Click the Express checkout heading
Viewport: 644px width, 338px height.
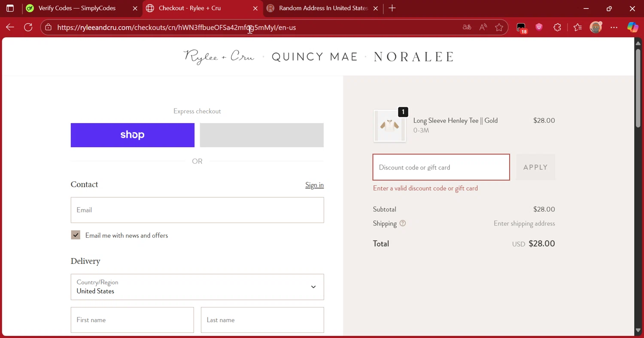(197, 111)
